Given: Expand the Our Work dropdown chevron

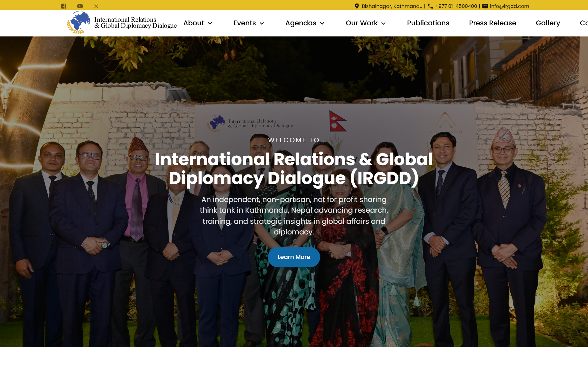Looking at the screenshot, I should (384, 23).
